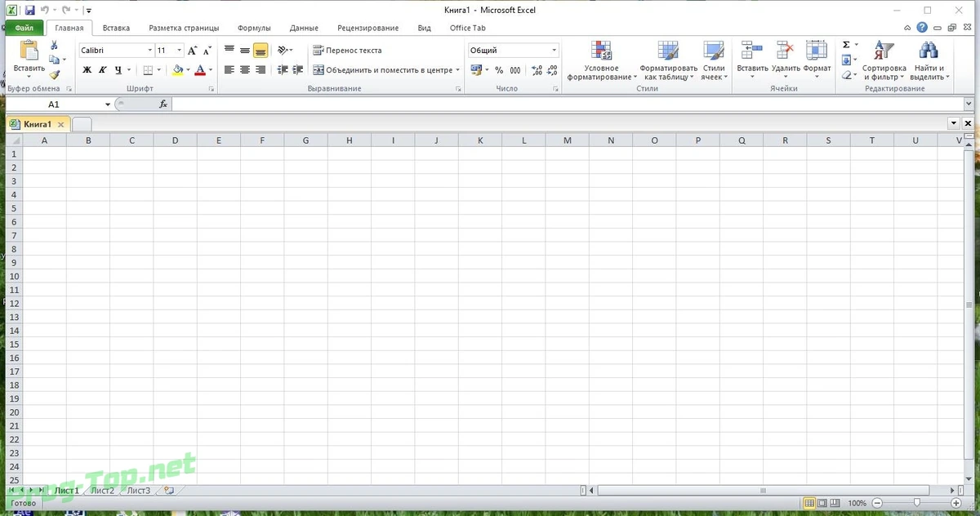Open Форматировать как таблицу dropdown
Screen dimensions: 980x516
pyautogui.click(x=669, y=60)
